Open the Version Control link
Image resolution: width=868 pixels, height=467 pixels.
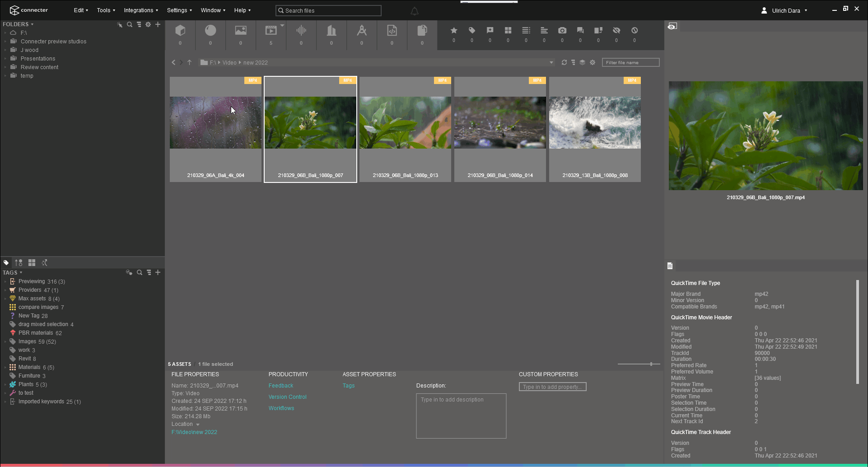tap(287, 397)
